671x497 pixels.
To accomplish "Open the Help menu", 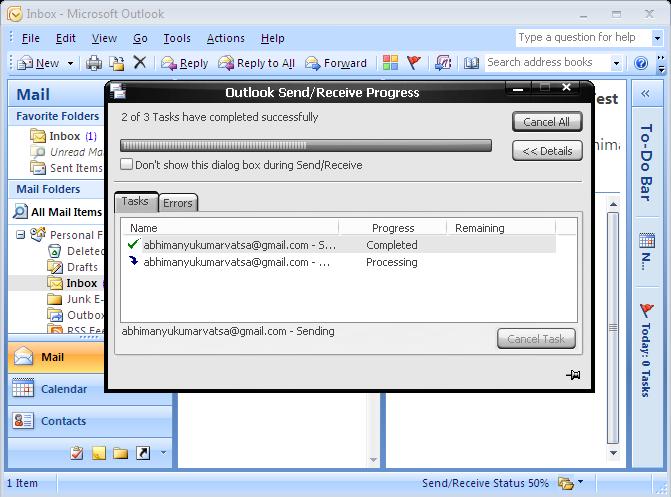I will [x=273, y=38].
